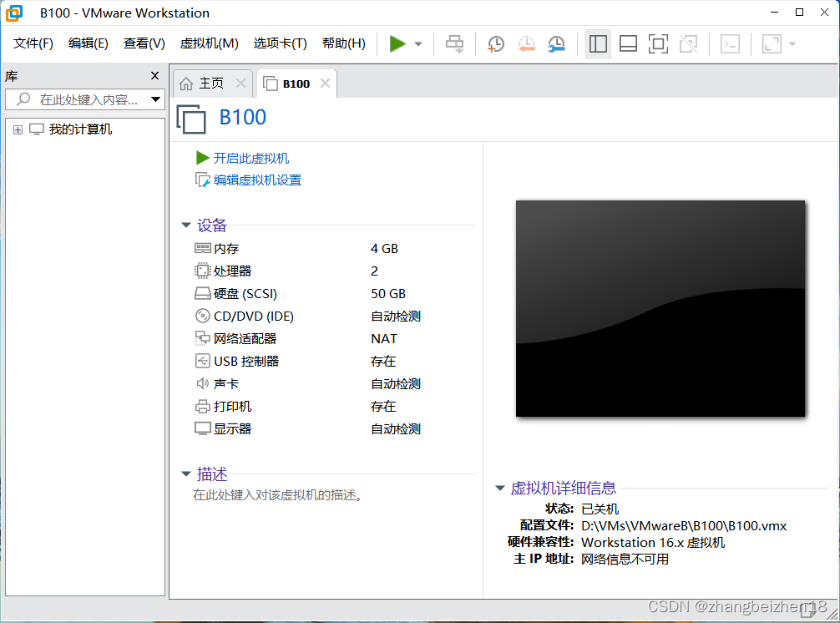Close the 主页 tab

click(x=241, y=83)
